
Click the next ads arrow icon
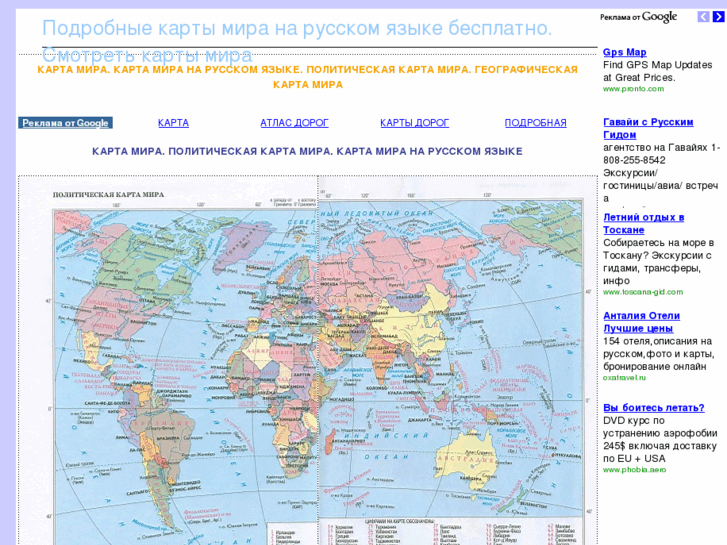click(x=718, y=17)
